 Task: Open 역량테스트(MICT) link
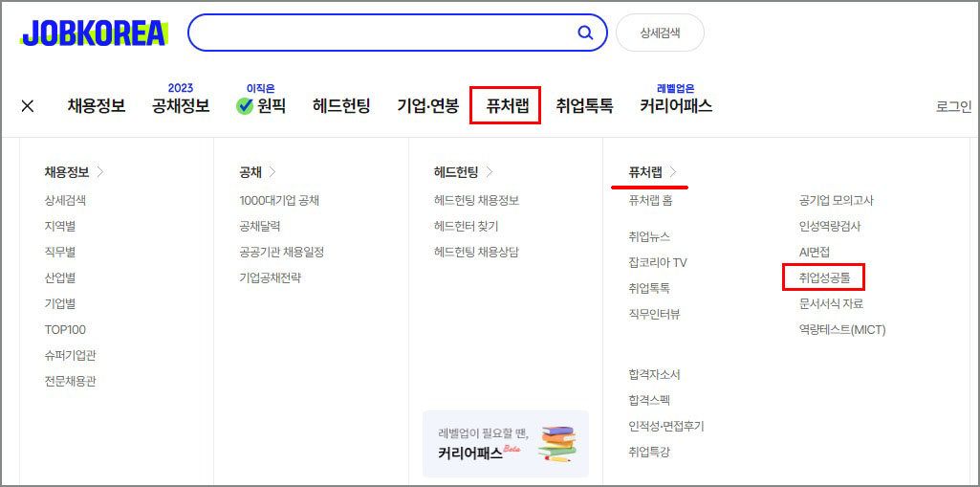click(x=842, y=329)
